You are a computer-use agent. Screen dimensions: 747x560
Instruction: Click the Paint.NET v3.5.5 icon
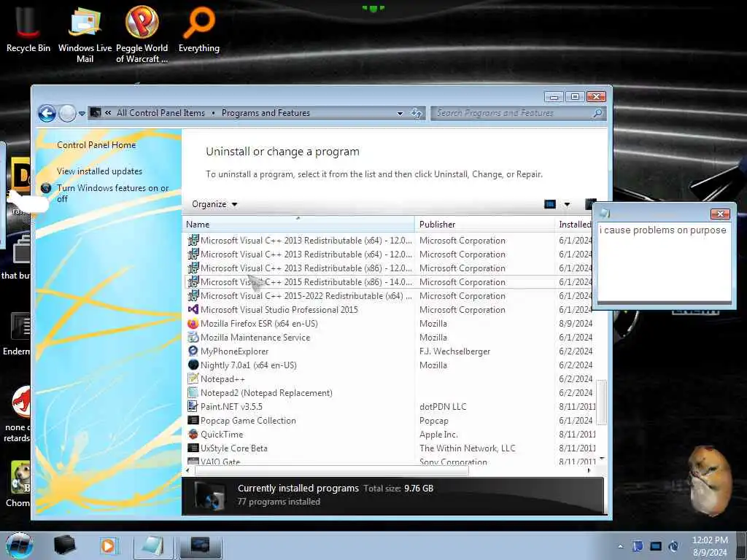pos(193,407)
